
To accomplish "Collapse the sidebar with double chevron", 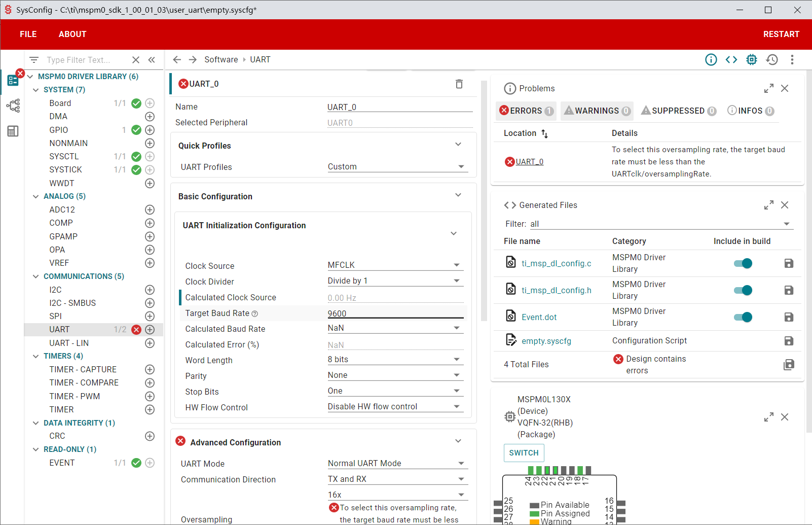I will (x=152, y=60).
